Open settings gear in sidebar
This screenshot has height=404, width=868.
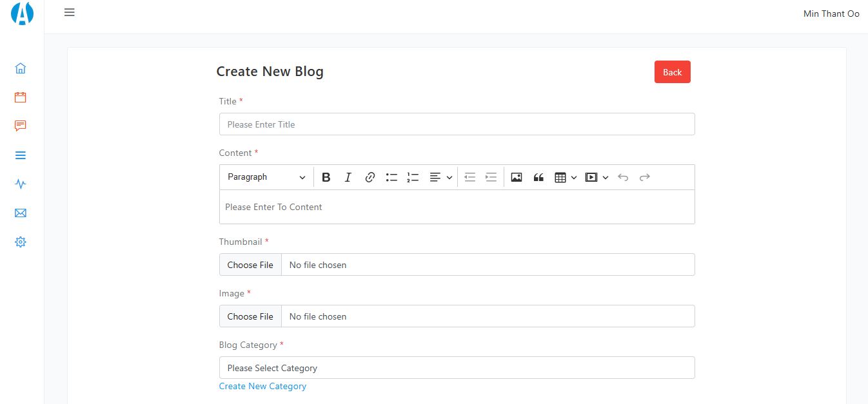click(21, 242)
